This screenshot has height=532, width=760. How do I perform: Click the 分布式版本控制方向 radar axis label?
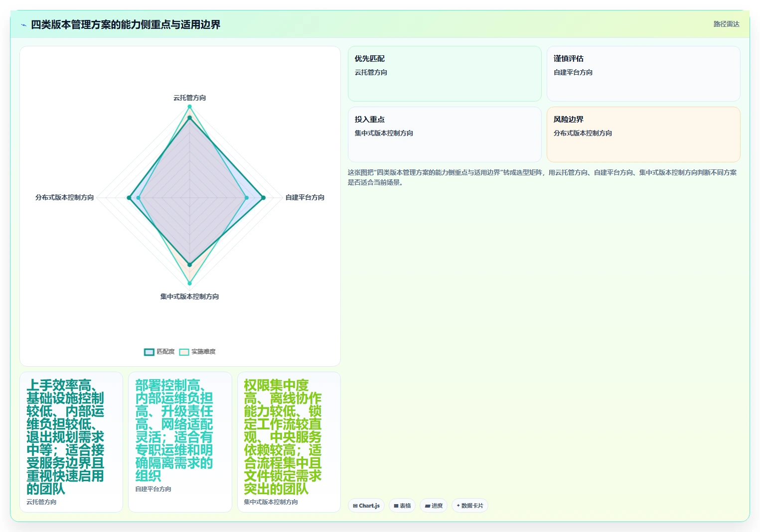pyautogui.click(x=65, y=197)
